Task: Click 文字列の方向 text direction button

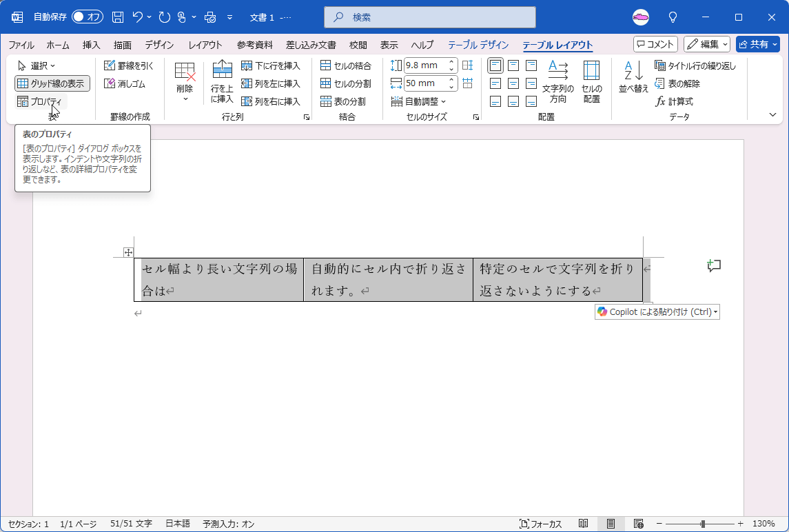Action: pos(558,81)
